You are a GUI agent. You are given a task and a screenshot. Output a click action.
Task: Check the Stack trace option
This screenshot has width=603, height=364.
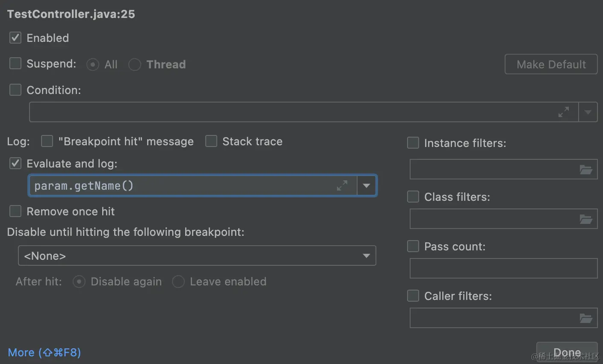tap(211, 141)
